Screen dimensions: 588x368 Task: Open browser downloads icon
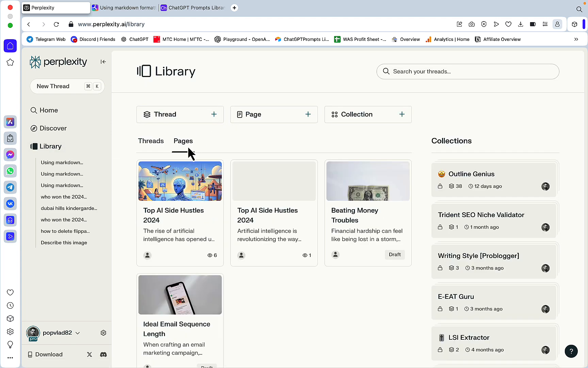tap(521, 24)
